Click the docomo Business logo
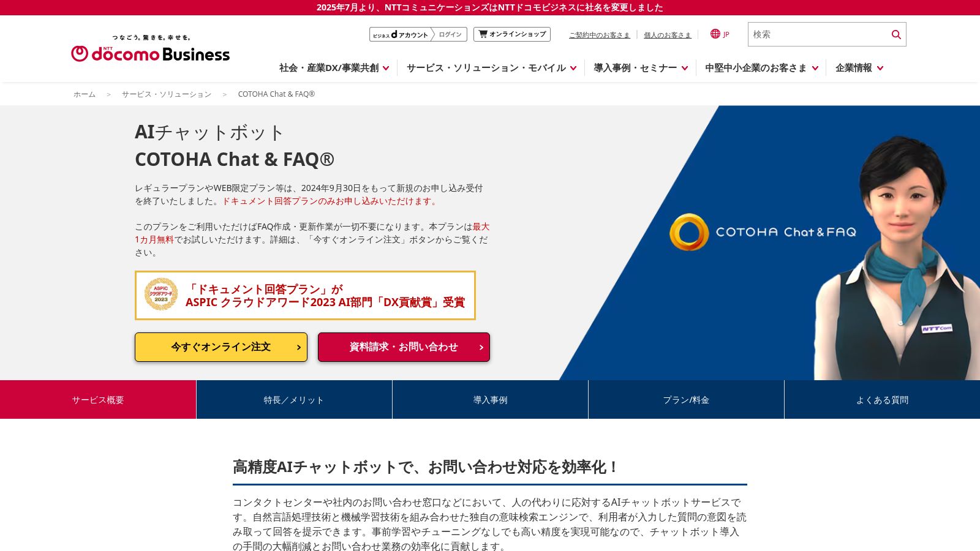This screenshot has height=551, width=980. (150, 48)
